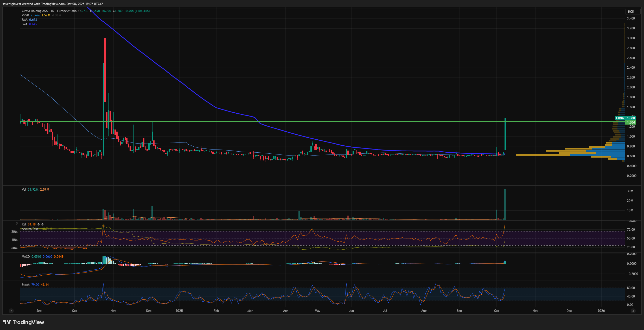Viewport: 644px width, 330px height.
Task: Click the Accum/Dist indicator label
Action: point(30,229)
